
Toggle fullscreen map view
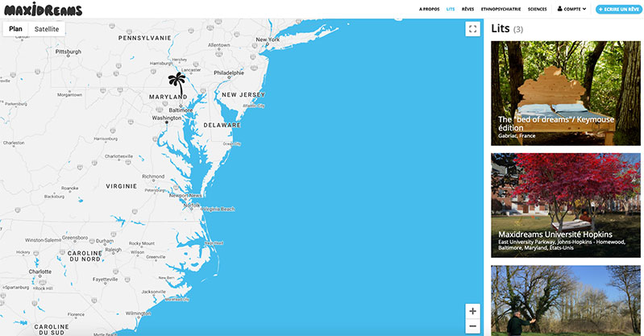(472, 29)
